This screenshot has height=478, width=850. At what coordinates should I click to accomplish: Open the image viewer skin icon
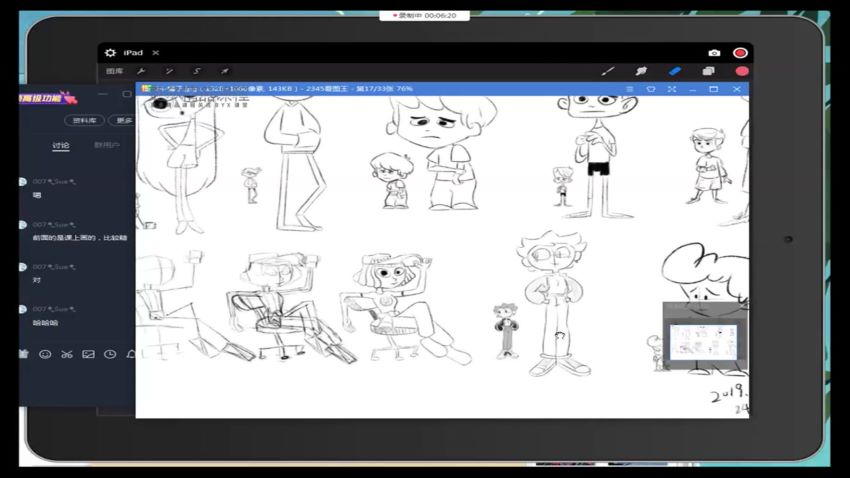[651, 89]
